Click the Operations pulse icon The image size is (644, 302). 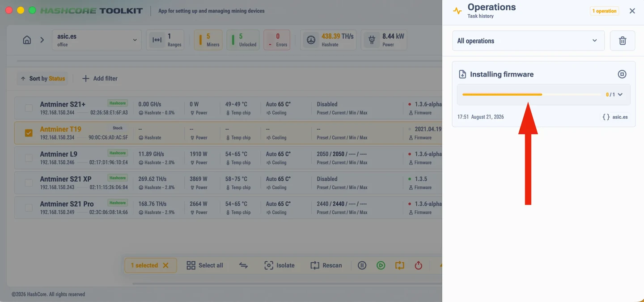457,11
